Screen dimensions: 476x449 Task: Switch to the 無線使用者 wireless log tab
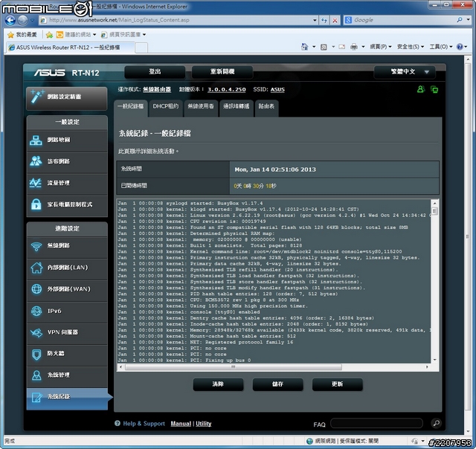coord(201,106)
